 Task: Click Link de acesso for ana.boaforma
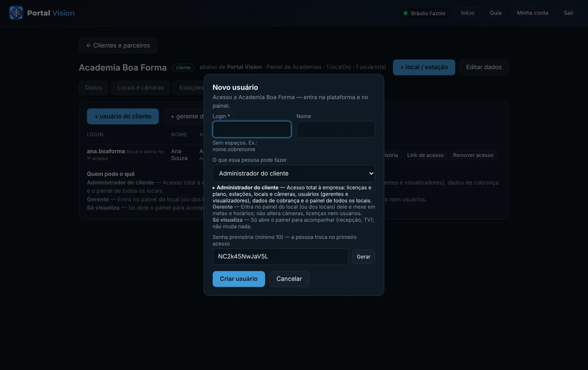(425, 155)
